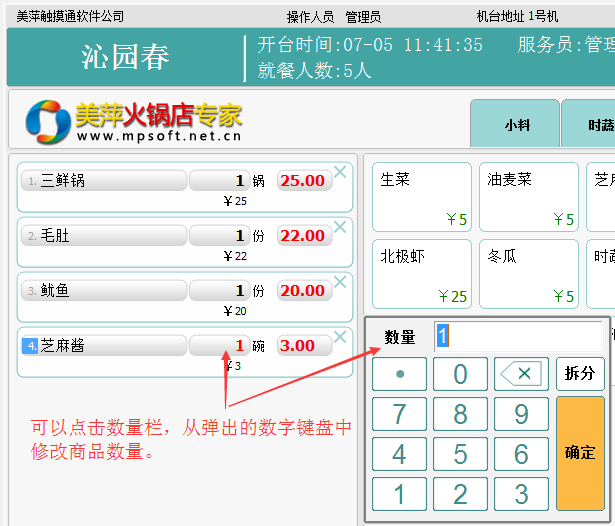Delete the 芝麻酱 row with its X icon
615x526 pixels.
340,337
